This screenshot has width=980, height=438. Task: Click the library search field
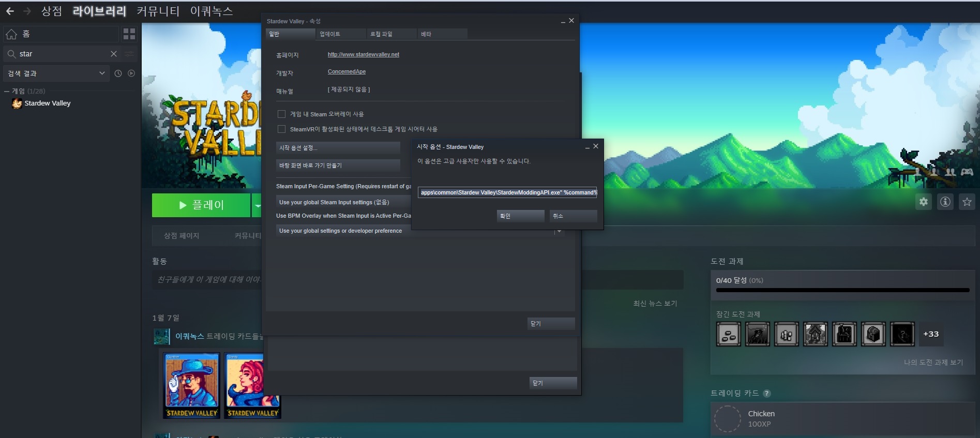tap(62, 54)
